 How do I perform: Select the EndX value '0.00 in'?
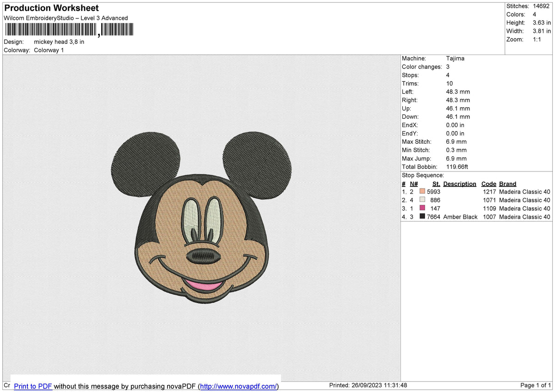tap(455, 125)
